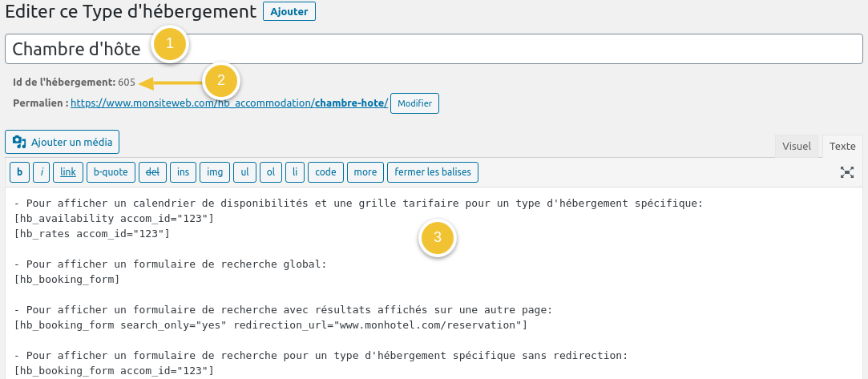Add unordered list with ul button

tap(245, 172)
